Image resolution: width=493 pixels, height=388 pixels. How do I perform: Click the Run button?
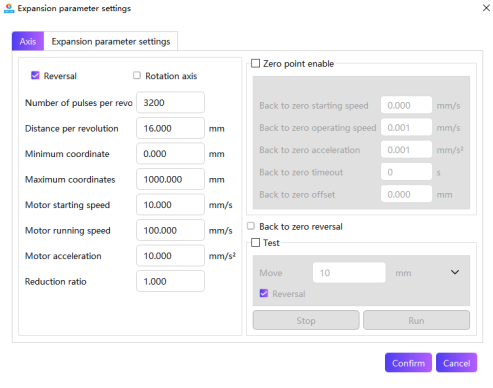pos(416,320)
